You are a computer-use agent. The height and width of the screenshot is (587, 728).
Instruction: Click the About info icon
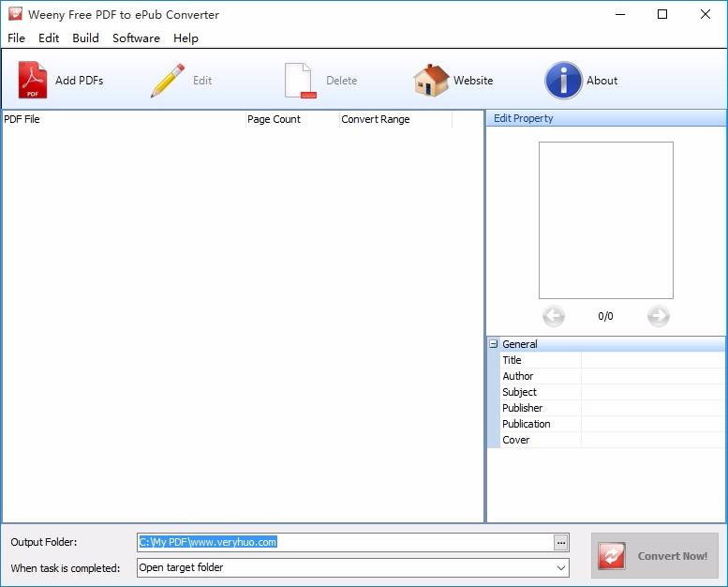[563, 81]
